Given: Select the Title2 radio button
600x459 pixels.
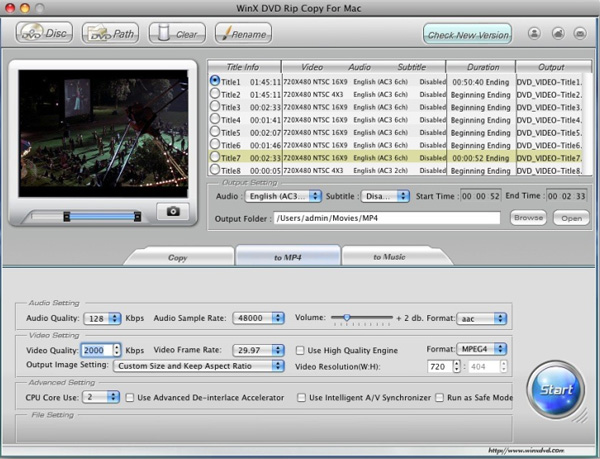Looking at the screenshot, I should pos(215,93).
